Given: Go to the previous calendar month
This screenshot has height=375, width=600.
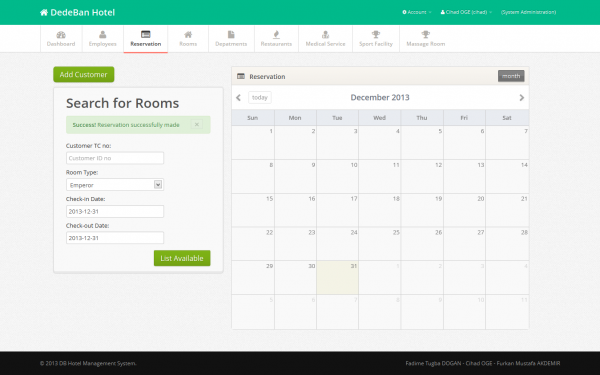Looking at the screenshot, I should coord(238,98).
